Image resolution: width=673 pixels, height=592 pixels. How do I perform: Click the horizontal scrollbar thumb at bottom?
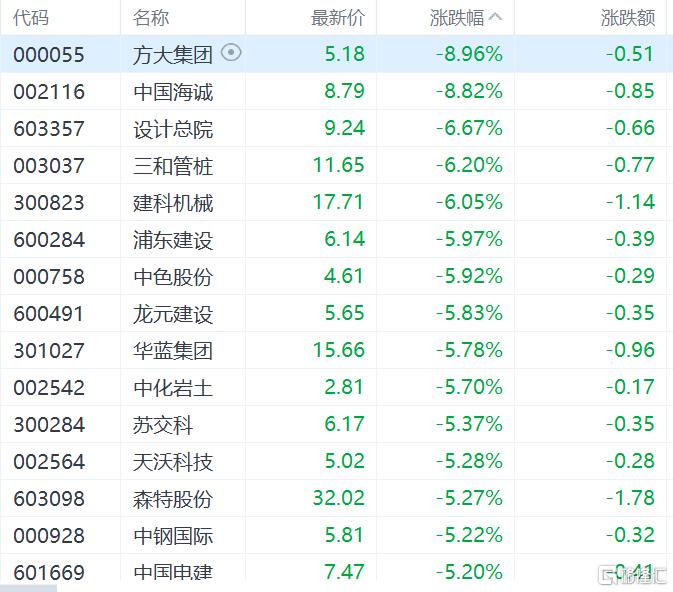[x=28, y=588]
